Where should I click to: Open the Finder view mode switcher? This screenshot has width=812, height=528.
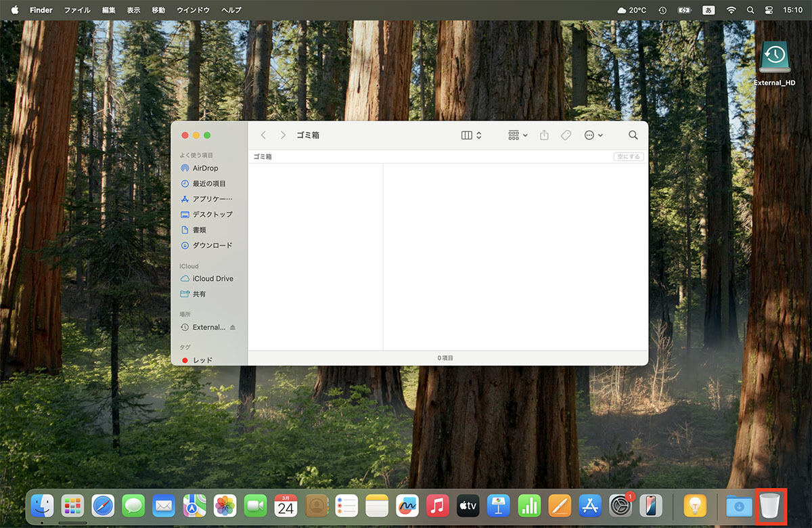[x=471, y=135]
